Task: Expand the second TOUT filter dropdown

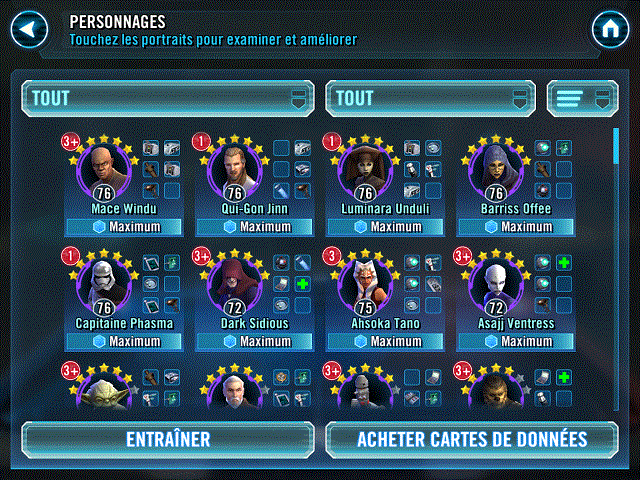Action: (x=430, y=98)
